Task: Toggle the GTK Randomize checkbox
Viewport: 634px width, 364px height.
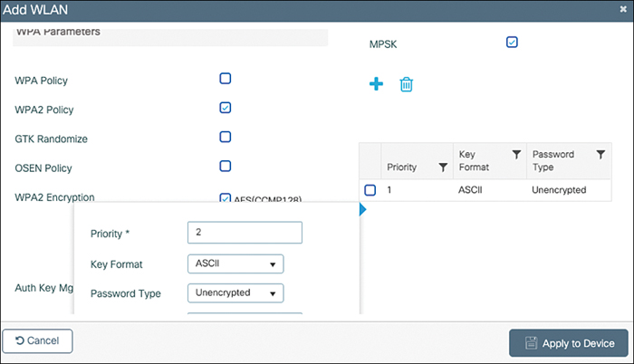Action: pos(226,137)
